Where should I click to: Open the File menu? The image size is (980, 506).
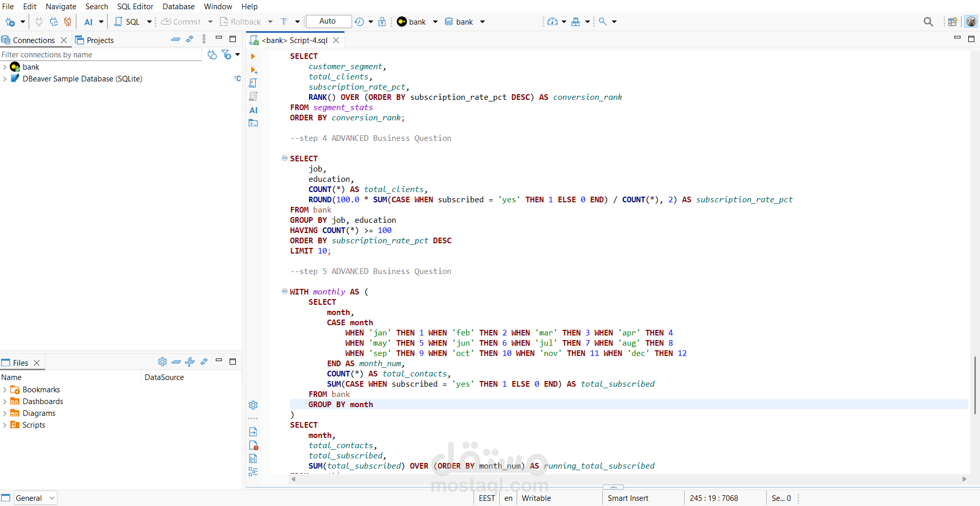[8, 7]
